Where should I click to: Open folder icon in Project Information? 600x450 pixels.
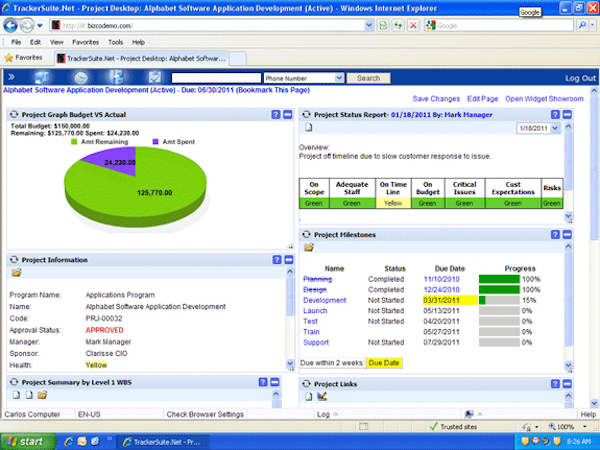[16, 272]
